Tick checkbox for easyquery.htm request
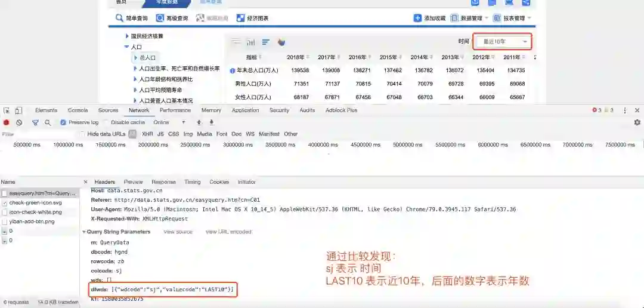 [5, 193]
